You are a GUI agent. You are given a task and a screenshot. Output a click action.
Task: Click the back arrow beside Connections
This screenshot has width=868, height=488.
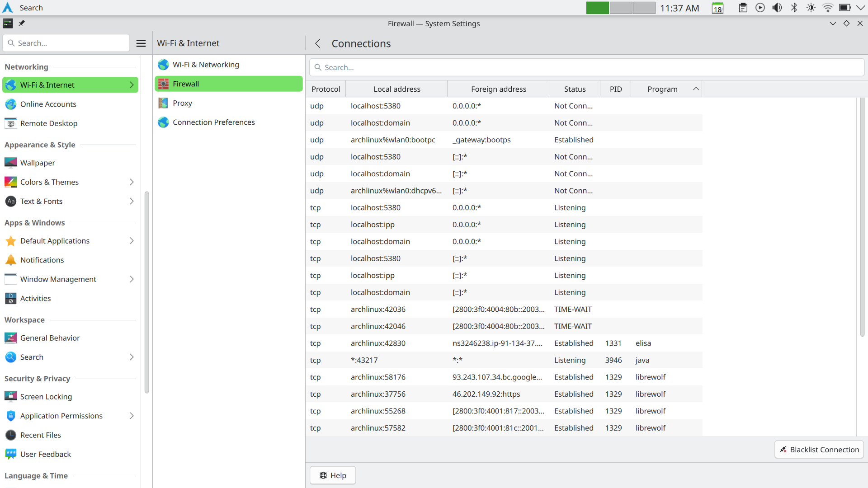(318, 43)
